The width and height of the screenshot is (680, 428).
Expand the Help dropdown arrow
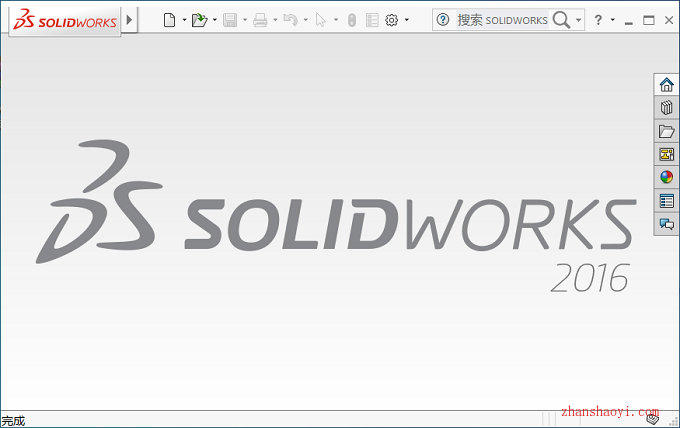(x=613, y=20)
